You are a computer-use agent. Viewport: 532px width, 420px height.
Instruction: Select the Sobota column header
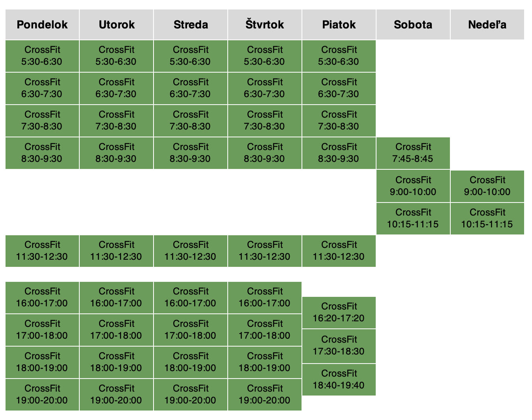(413, 24)
